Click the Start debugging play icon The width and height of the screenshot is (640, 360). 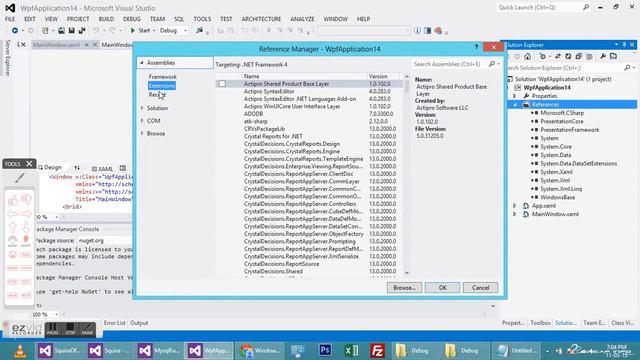pos(133,31)
